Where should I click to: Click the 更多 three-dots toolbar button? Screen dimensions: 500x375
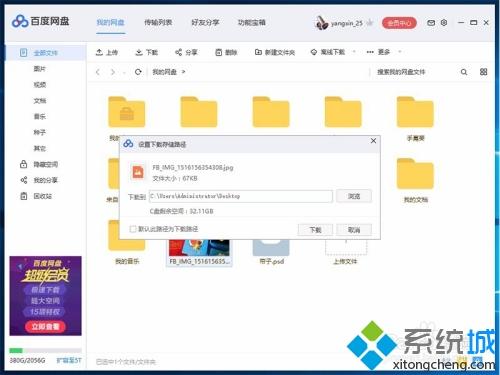(378, 52)
